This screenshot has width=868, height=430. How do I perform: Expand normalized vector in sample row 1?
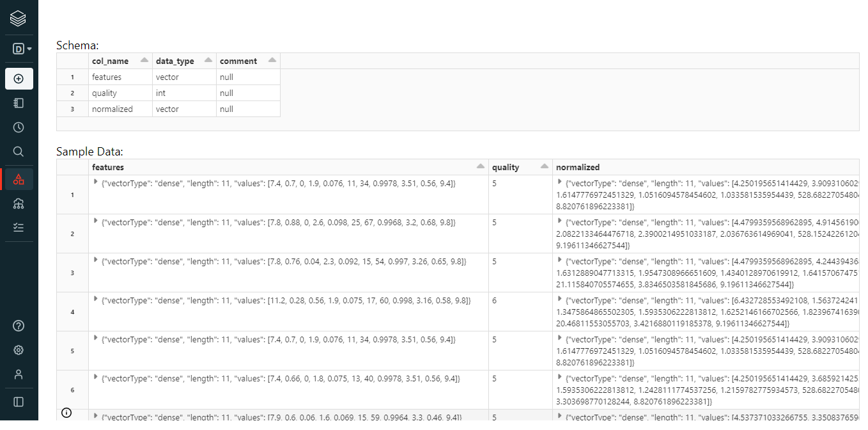[x=560, y=182]
